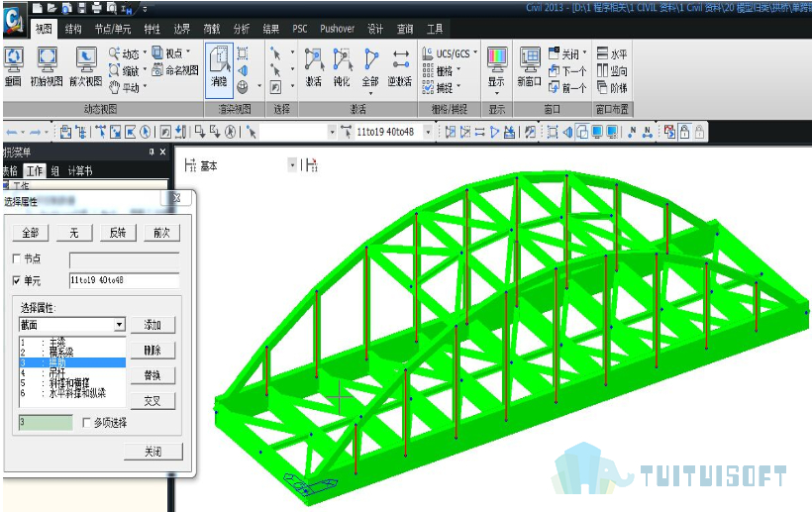
Task: Click the forward navigation arrow in toolbar
Action: [36, 133]
